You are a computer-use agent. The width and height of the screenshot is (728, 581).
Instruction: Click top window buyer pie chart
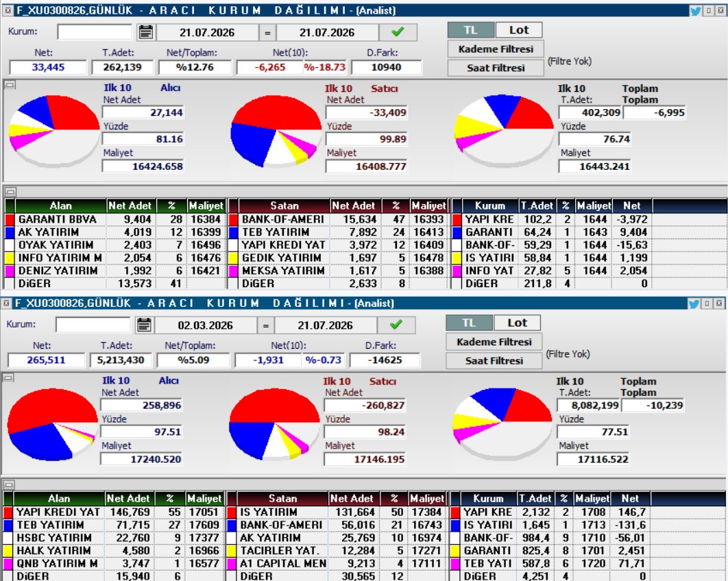tap(54, 130)
